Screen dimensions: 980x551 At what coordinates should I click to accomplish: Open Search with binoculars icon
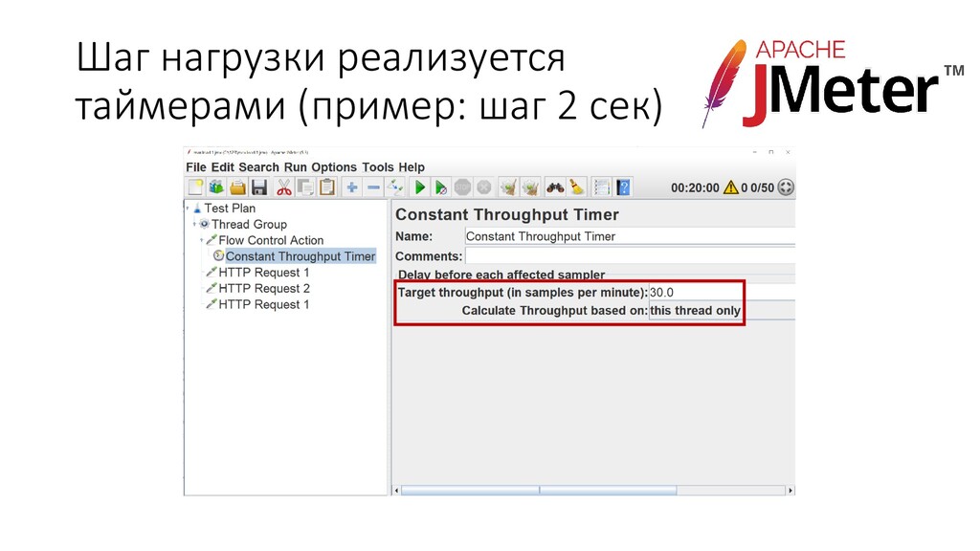point(555,187)
